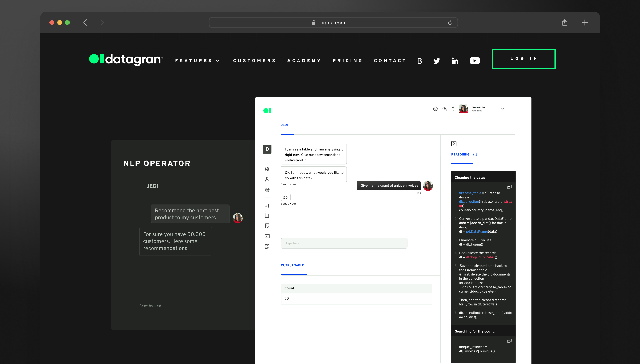640x364 pixels.
Task: Select the REASONING tab
Action: [x=460, y=155]
